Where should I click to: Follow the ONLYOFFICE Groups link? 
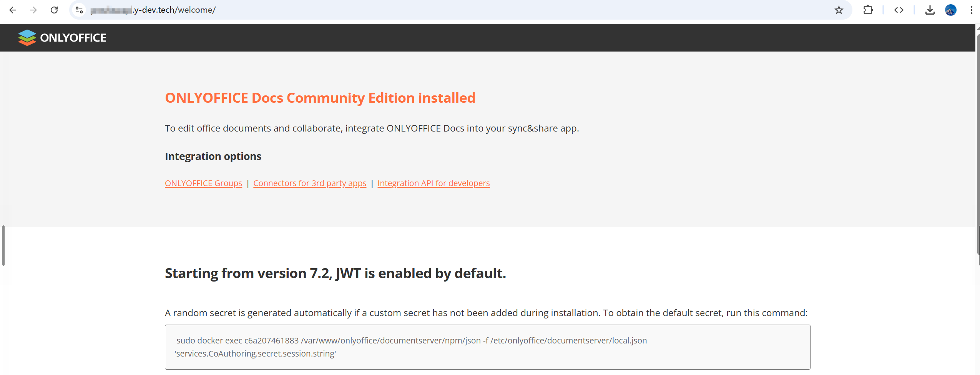tap(203, 183)
